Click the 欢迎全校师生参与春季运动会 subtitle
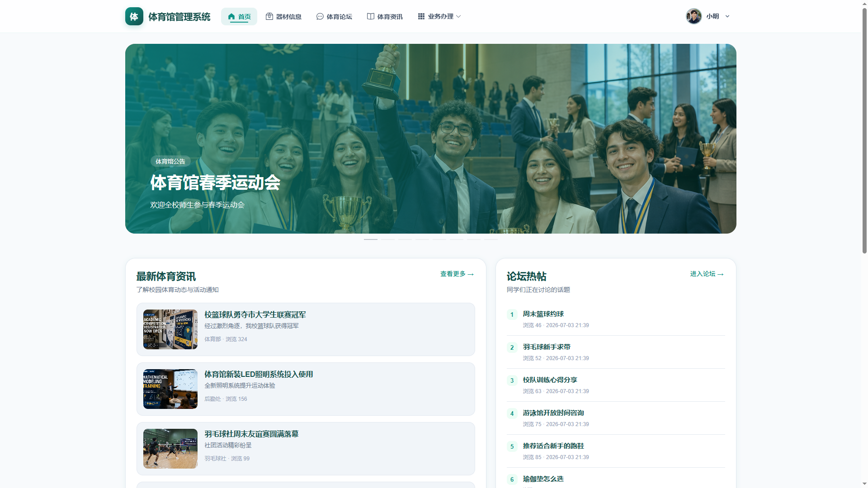The image size is (868, 488). tap(198, 205)
